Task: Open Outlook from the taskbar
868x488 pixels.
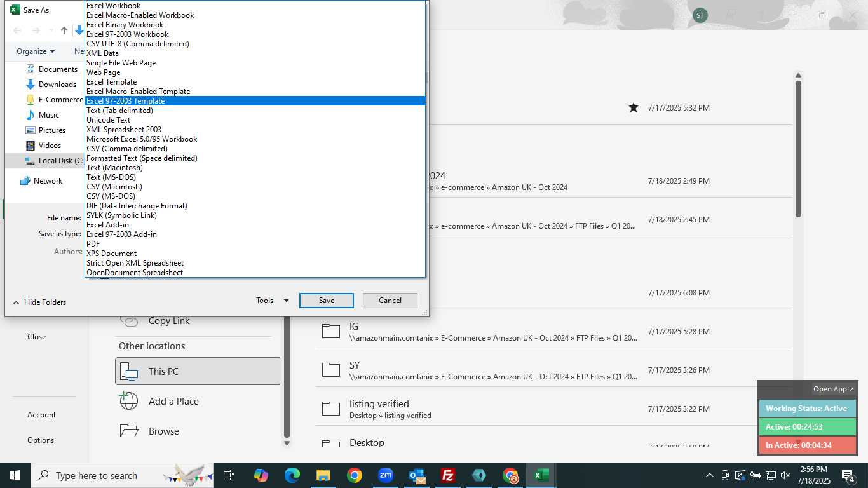Action: [417, 475]
